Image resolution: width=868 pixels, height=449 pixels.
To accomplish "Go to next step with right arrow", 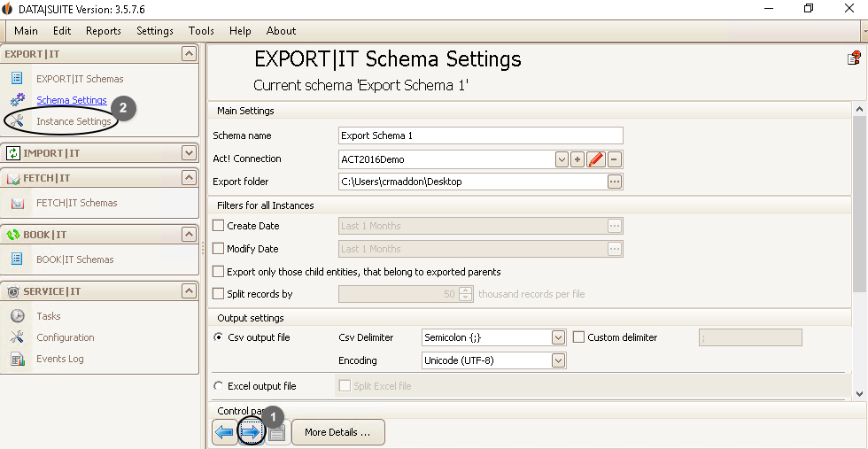I will tap(251, 432).
